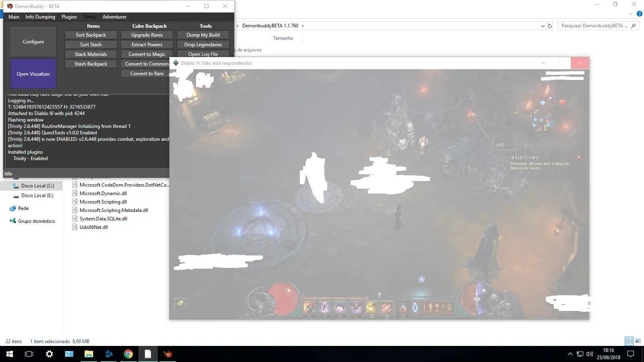The image size is (644, 362).
Task: Expand the Explorer ribbon chevron
Action: (631, 14)
